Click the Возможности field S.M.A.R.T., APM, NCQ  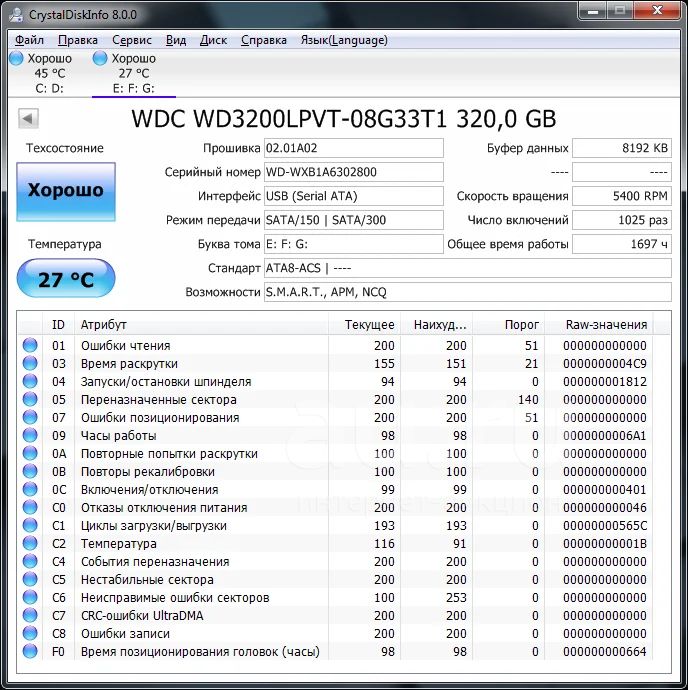tap(468, 292)
